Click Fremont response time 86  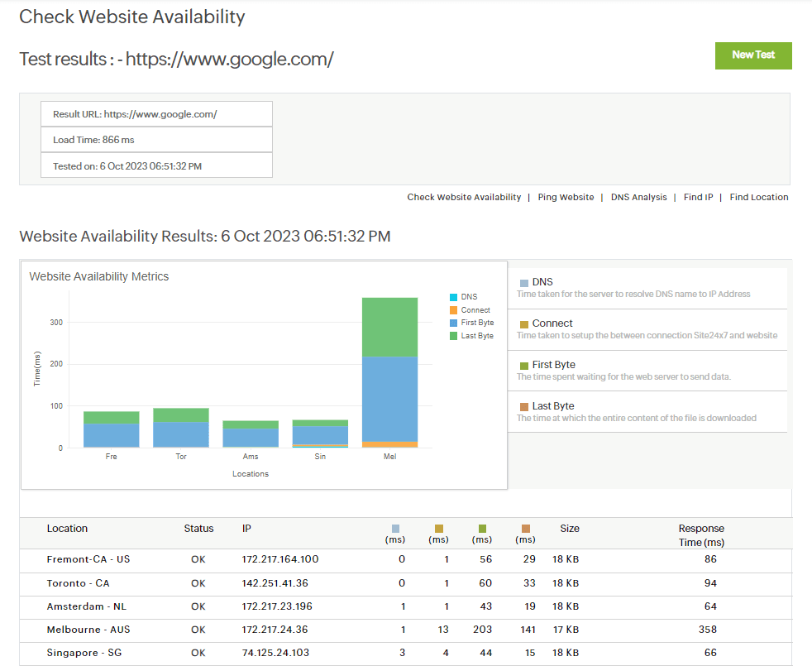tap(710, 559)
